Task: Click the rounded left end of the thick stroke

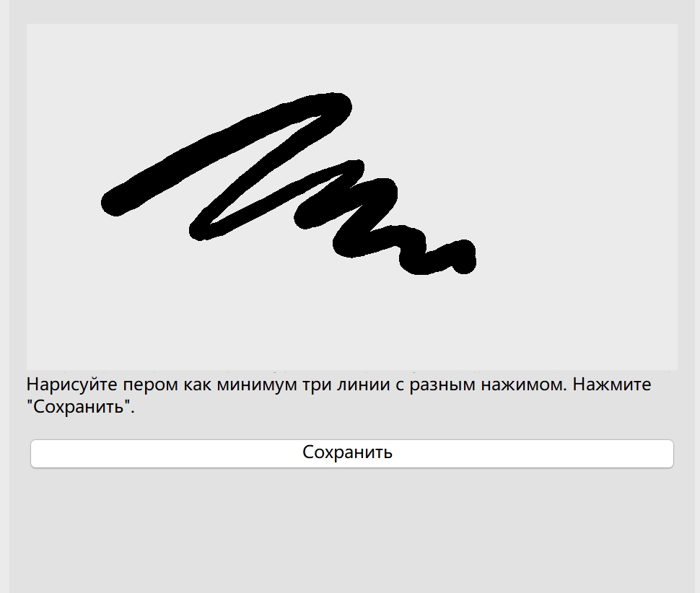Action: tap(115, 203)
